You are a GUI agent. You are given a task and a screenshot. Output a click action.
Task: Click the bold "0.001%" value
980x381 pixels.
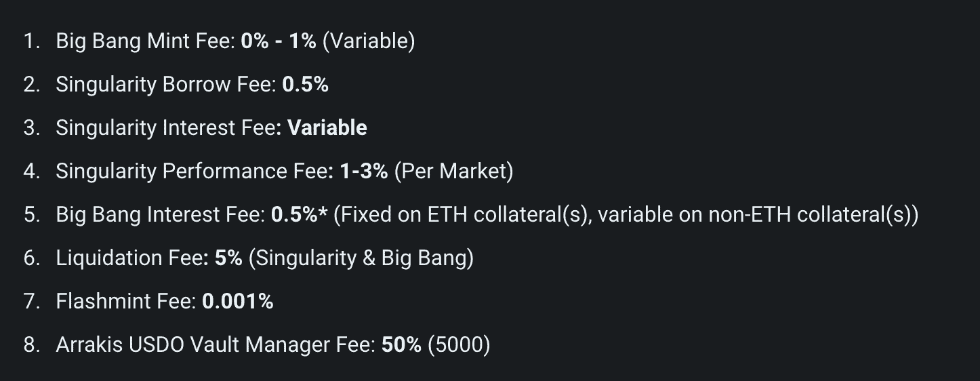(238, 302)
